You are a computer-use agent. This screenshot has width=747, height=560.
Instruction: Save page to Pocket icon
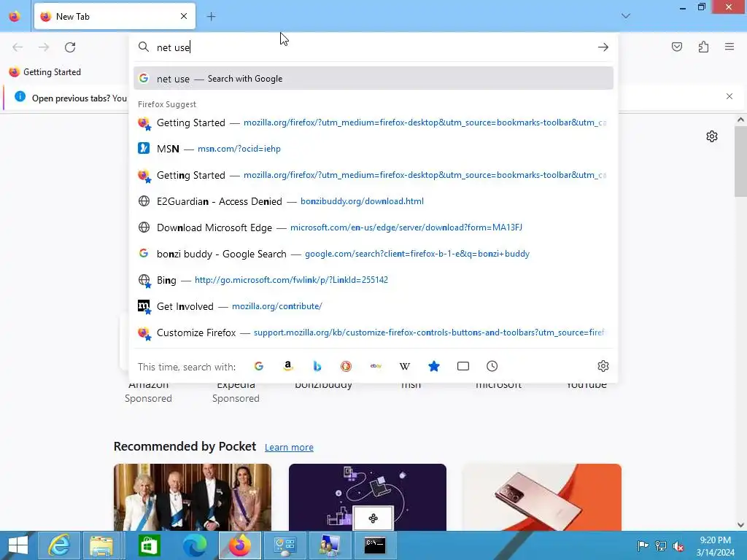click(677, 47)
